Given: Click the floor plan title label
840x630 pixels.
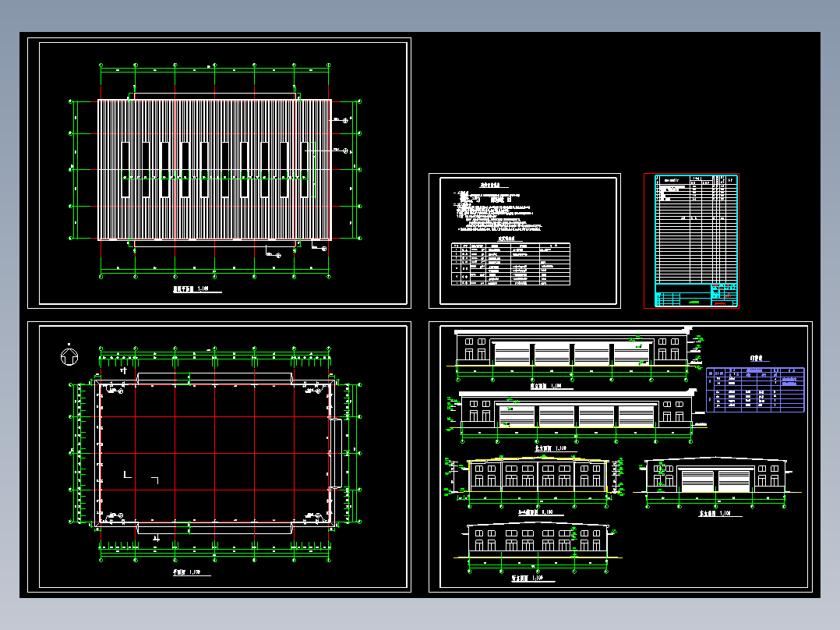Looking at the screenshot, I should [186, 572].
